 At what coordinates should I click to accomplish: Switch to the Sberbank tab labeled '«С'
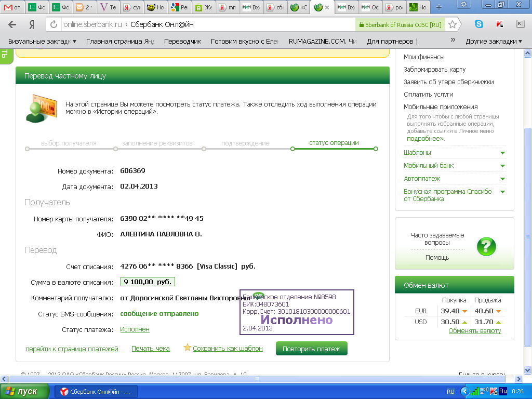click(x=299, y=7)
